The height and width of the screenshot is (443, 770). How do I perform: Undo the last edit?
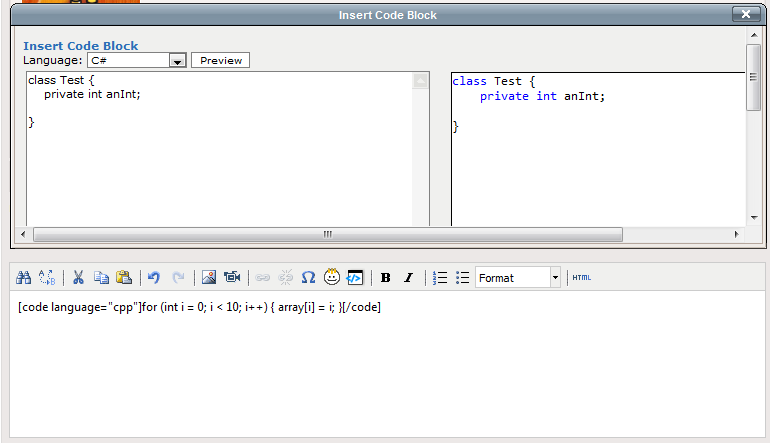click(154, 278)
